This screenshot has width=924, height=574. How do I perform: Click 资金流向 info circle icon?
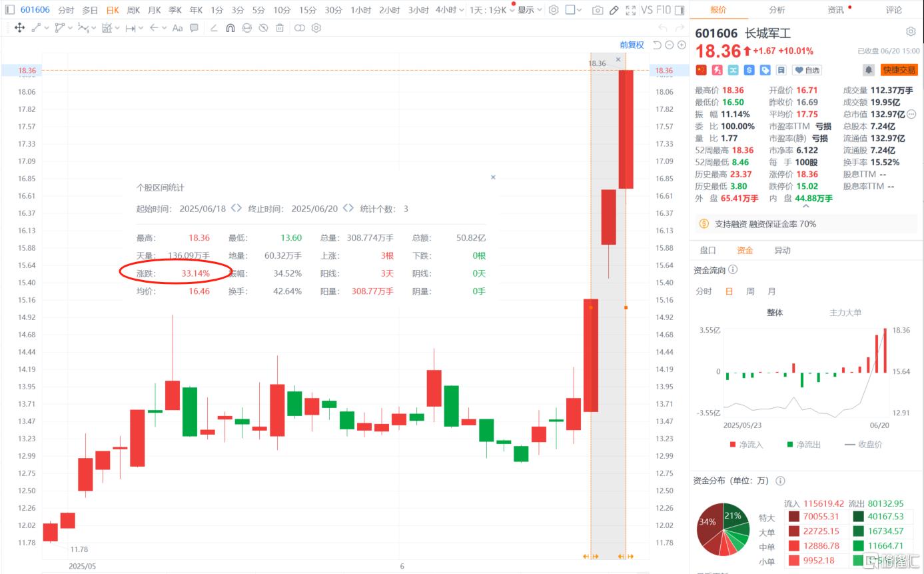[733, 269]
